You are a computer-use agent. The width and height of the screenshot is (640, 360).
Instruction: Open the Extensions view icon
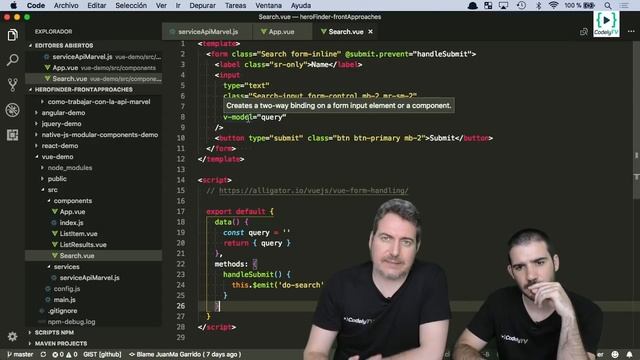[12, 135]
